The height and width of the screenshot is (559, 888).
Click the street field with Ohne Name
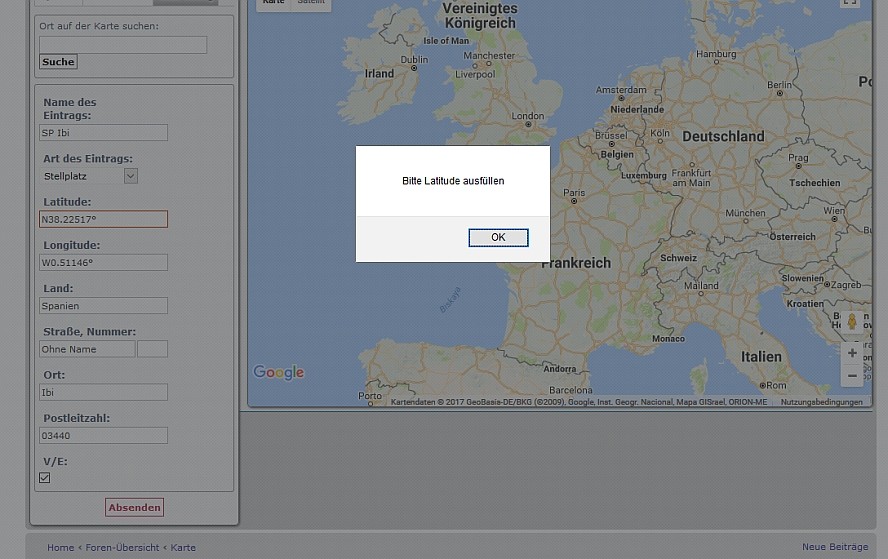click(x=87, y=349)
